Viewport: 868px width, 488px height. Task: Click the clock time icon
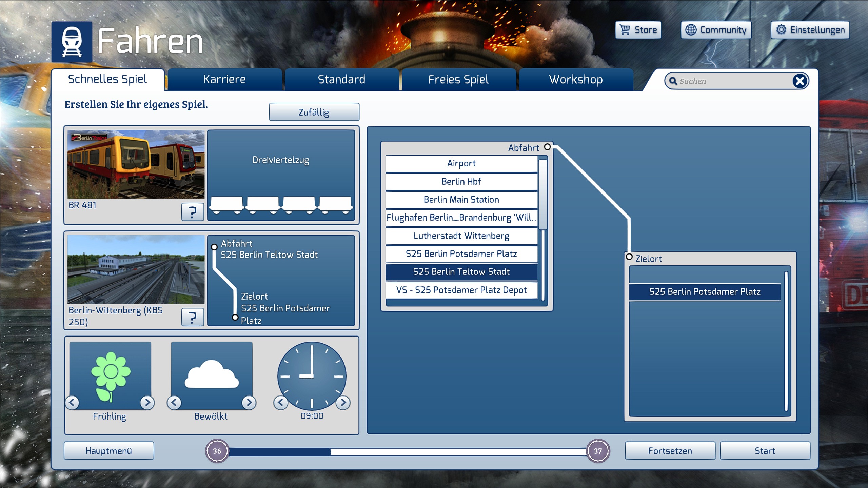(x=312, y=375)
